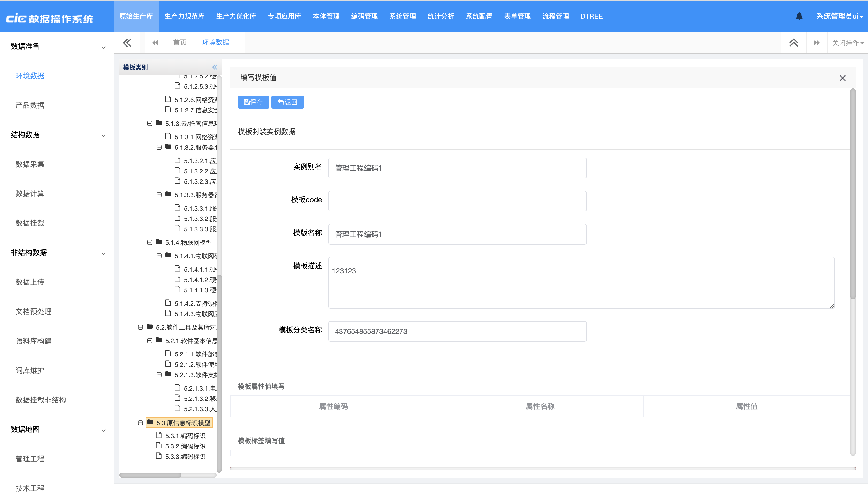The width and height of the screenshot is (868, 502).
Task: Collapse the left sidebar with double-chevron icon
Action: pyautogui.click(x=127, y=43)
